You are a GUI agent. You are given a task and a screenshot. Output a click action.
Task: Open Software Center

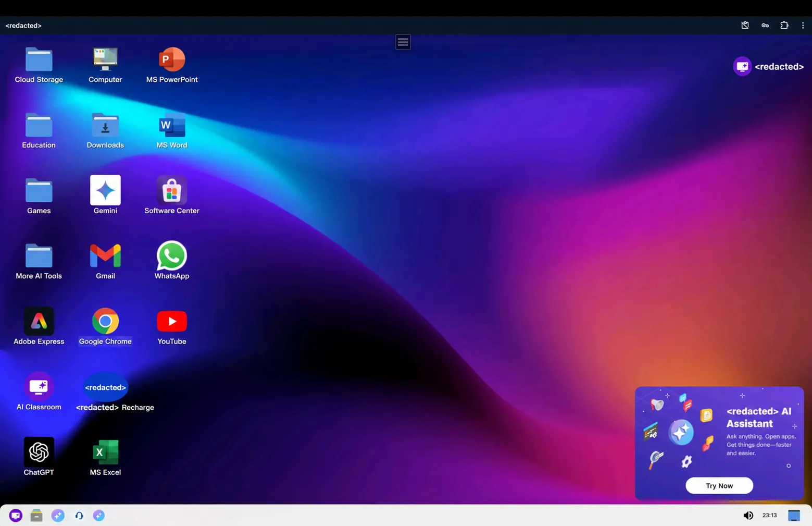tap(172, 196)
